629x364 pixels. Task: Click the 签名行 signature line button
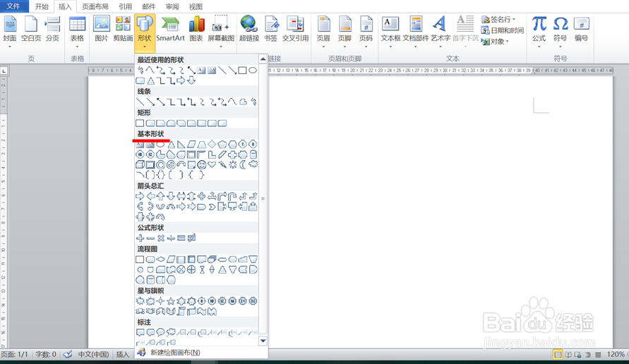tap(498, 19)
